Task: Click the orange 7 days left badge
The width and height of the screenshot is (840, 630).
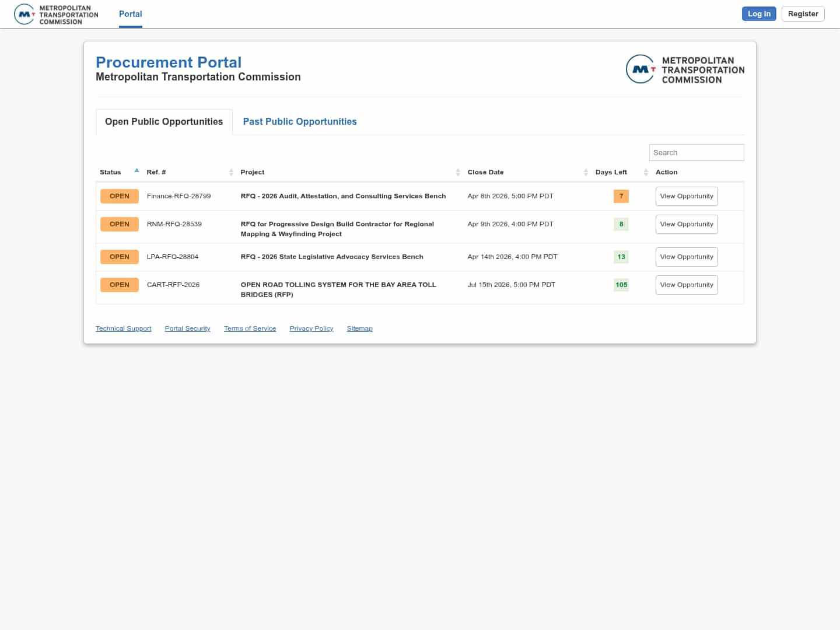Action: (621, 196)
